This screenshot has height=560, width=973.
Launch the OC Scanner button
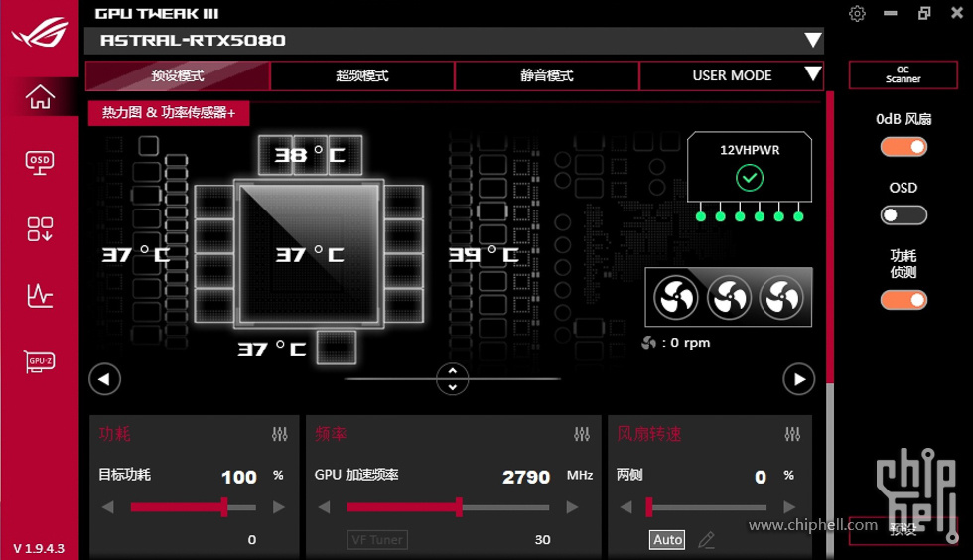(x=903, y=74)
